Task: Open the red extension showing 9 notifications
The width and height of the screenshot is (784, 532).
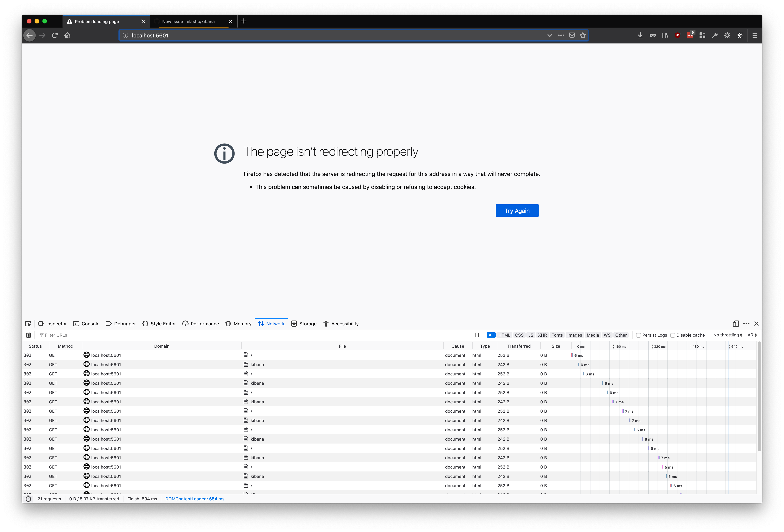Action: (x=690, y=35)
